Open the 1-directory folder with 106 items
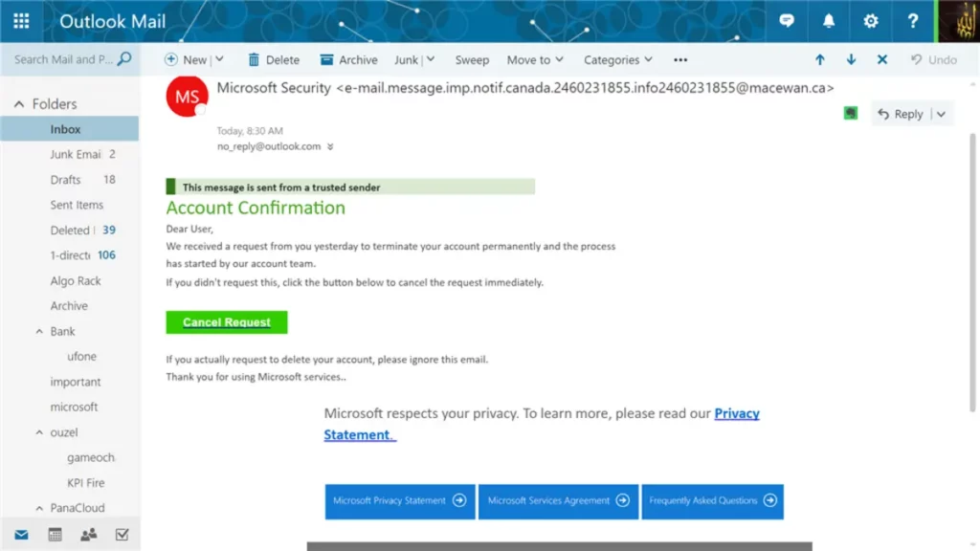980x551 pixels. point(69,254)
